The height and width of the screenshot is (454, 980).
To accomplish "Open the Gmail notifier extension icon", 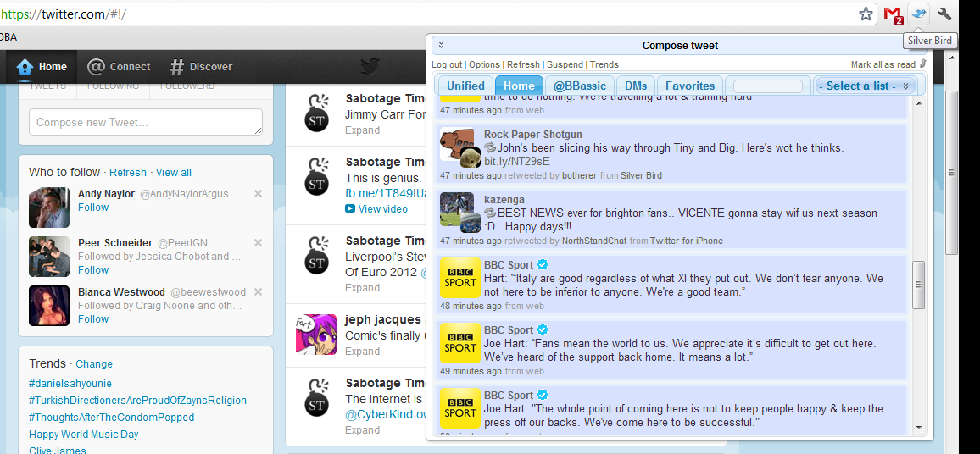I will pos(894,14).
